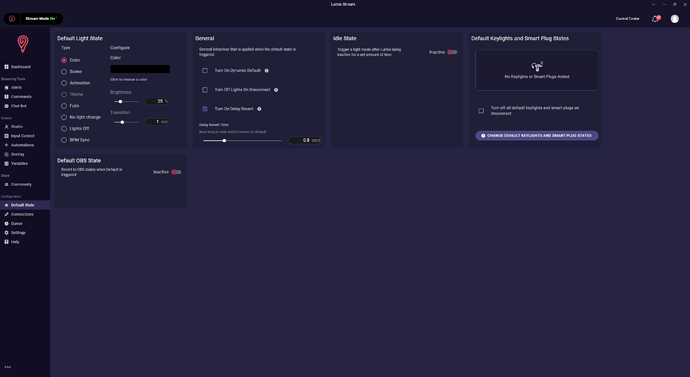Click the Dashboard grid icon

pyautogui.click(x=6, y=67)
